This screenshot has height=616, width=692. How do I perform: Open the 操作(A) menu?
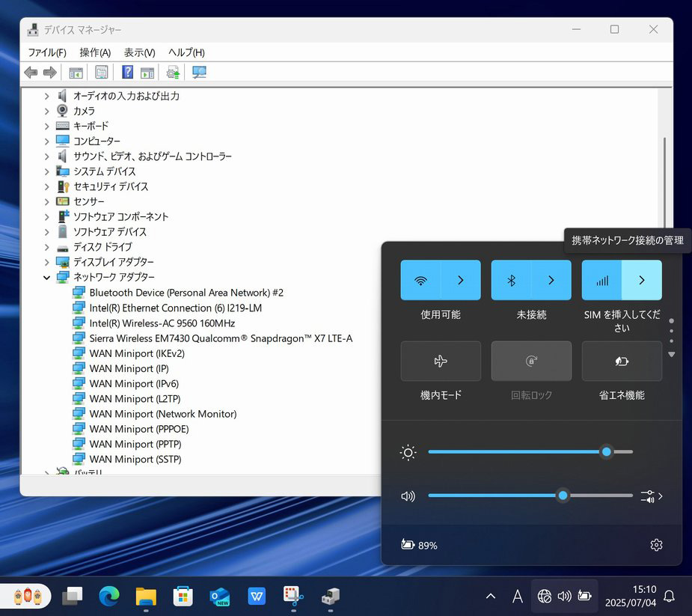point(95,52)
